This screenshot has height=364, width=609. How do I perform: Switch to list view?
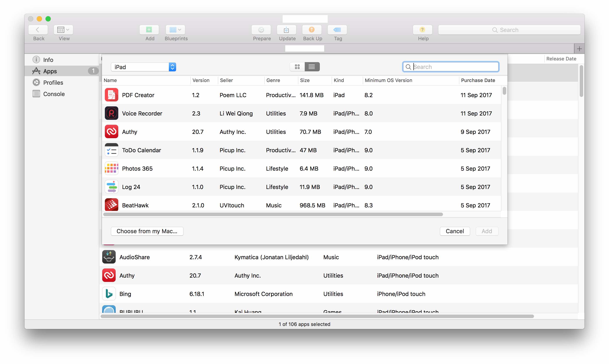tap(312, 67)
